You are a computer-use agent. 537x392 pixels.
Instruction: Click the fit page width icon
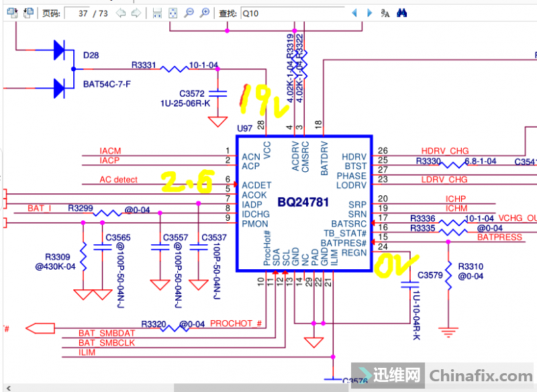(157, 13)
